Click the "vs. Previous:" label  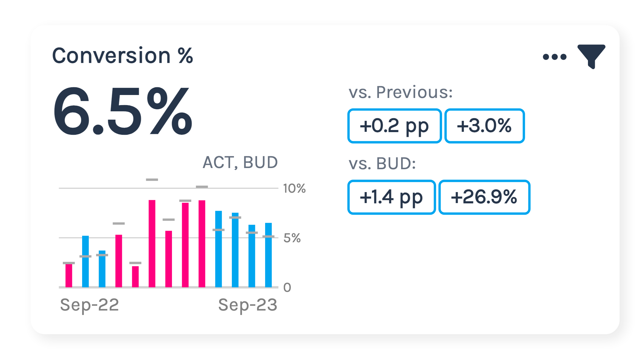[401, 92]
